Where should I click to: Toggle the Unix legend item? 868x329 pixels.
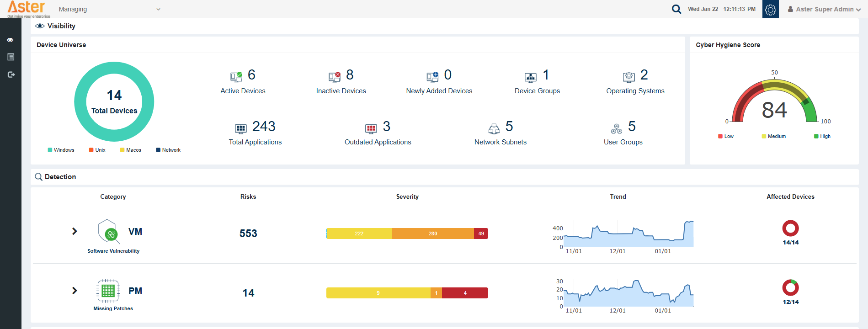tap(97, 150)
